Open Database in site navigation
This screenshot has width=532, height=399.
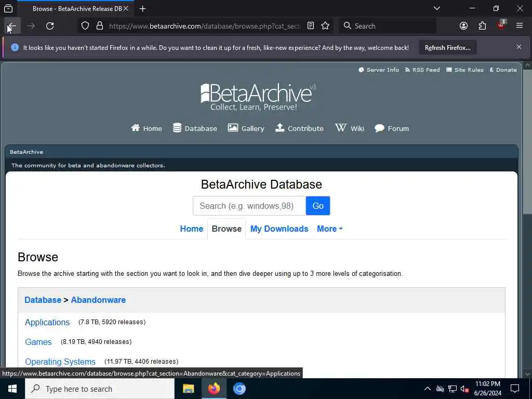point(195,128)
